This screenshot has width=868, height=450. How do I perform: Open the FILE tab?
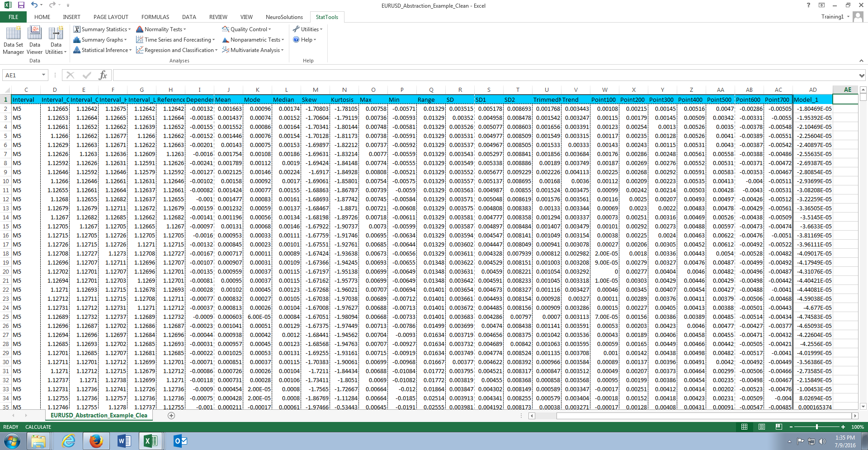(14, 17)
